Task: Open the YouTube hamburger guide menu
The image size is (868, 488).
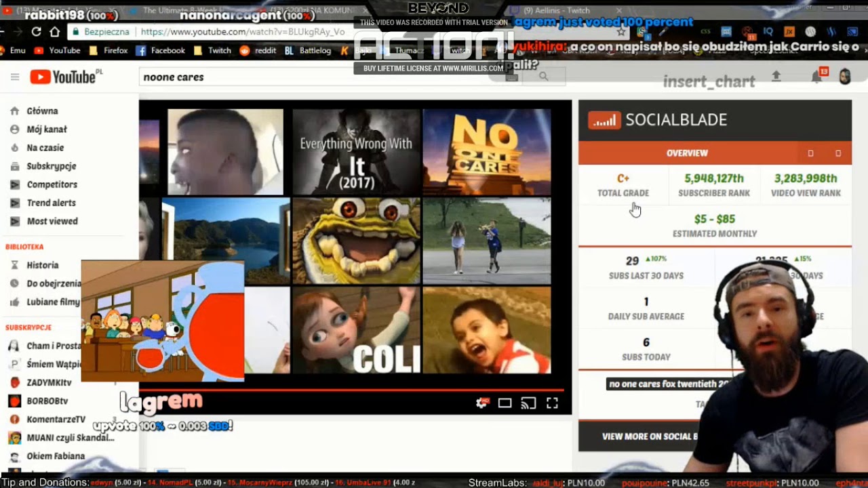Action: click(15, 77)
